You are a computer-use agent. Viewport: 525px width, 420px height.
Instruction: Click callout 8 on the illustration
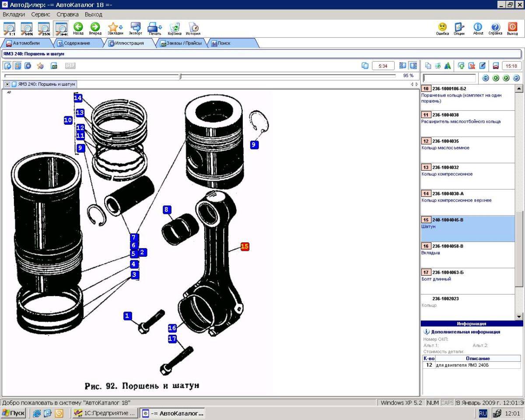(166, 210)
